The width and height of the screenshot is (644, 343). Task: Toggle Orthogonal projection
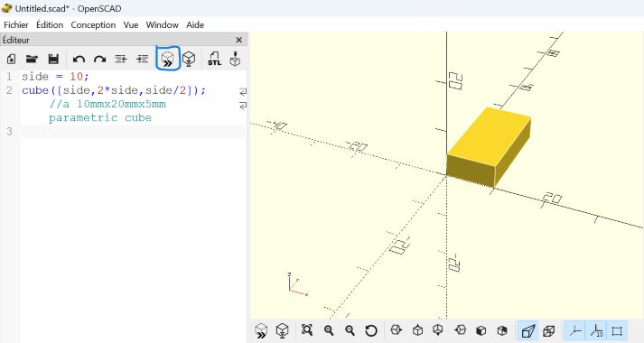pyautogui.click(x=549, y=330)
